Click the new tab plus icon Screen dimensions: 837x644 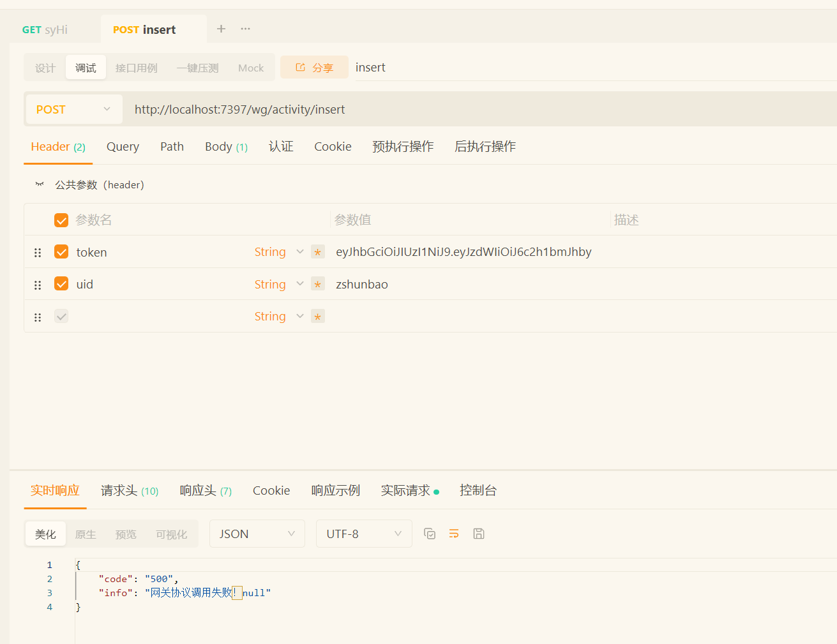221,29
